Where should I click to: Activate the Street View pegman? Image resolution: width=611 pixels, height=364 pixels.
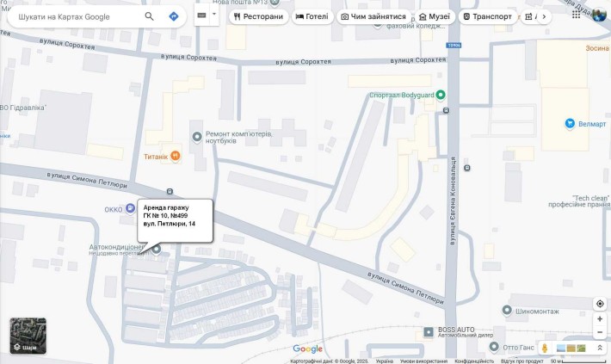545,348
